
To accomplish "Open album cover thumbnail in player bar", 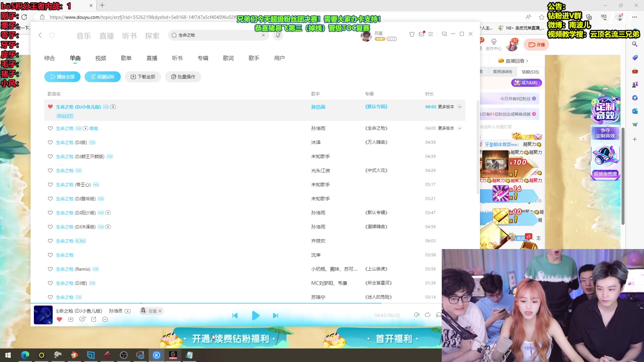I will point(43,315).
